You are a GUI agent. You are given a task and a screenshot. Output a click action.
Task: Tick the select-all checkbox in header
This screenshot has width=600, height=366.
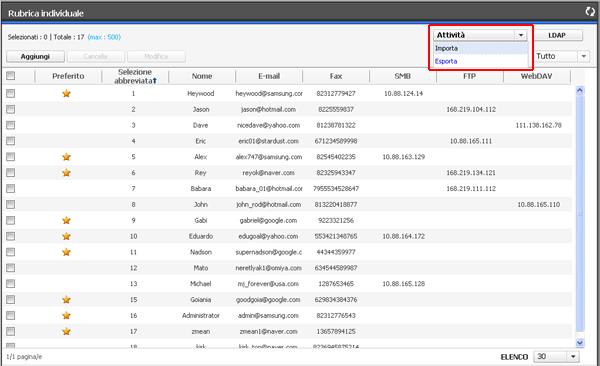11,76
